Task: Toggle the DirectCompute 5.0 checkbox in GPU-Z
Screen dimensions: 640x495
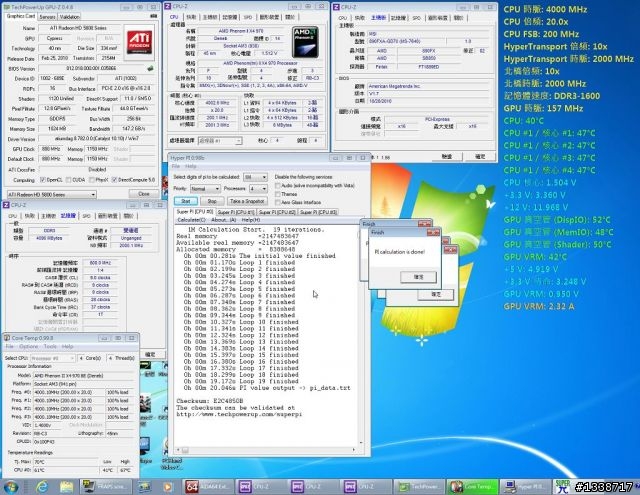Action: [114, 180]
